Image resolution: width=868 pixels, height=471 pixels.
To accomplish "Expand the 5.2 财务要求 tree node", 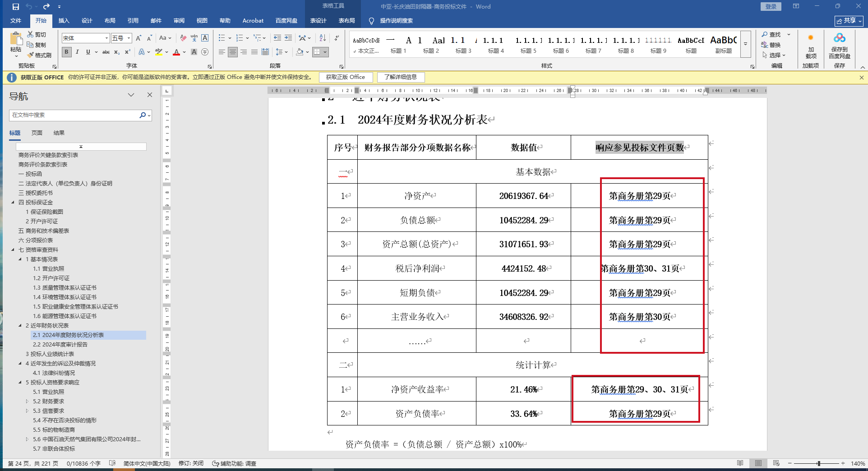I will [27, 401].
